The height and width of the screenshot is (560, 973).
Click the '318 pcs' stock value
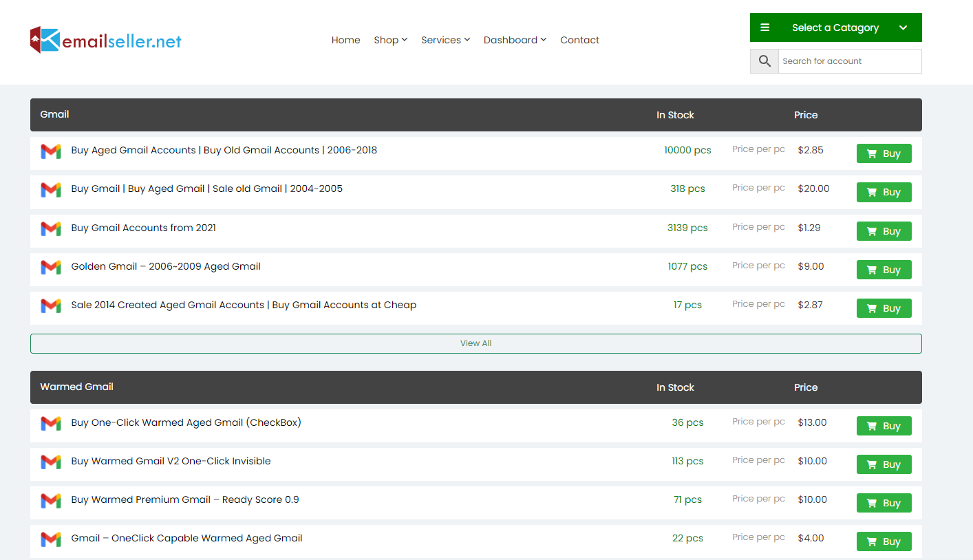click(x=687, y=189)
